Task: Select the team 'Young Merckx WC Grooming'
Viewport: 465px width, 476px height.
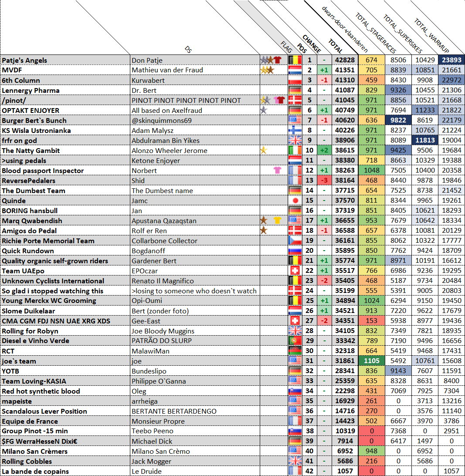Action: pyautogui.click(x=49, y=300)
